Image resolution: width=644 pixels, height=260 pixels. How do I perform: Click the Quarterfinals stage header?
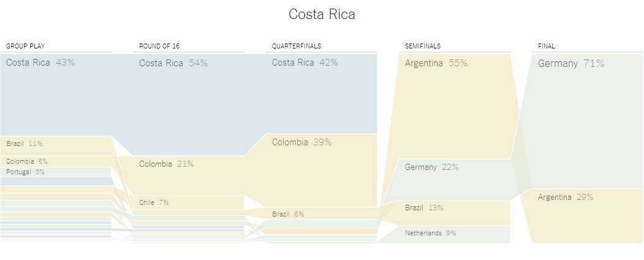(x=297, y=46)
